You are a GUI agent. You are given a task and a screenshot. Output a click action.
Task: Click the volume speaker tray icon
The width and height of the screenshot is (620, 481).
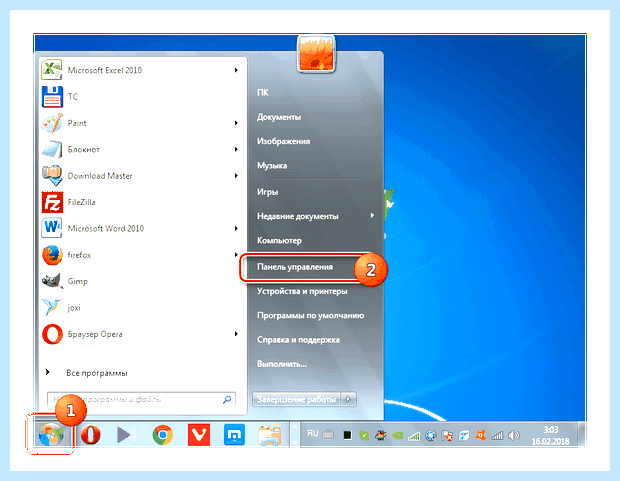click(x=514, y=436)
